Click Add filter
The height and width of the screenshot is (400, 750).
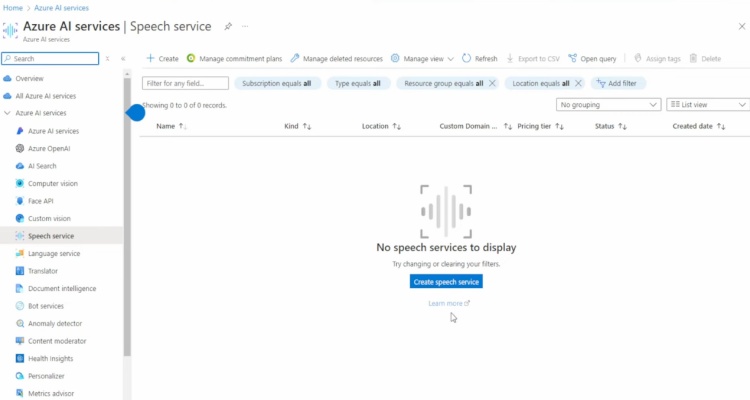coord(618,83)
